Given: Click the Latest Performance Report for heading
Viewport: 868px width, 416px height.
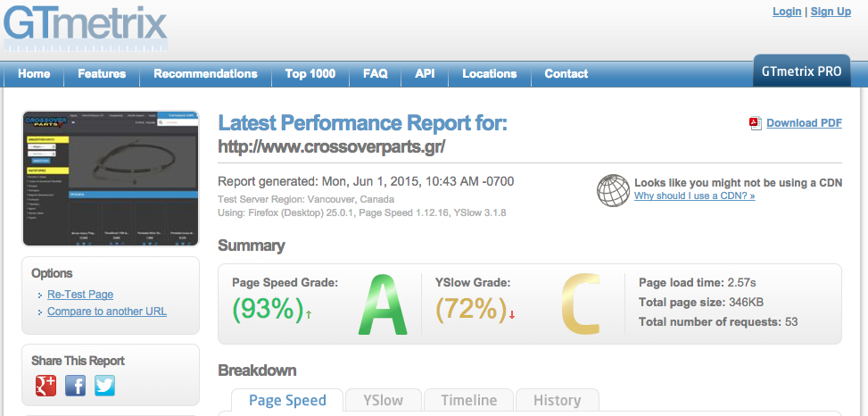Looking at the screenshot, I should coord(362,123).
